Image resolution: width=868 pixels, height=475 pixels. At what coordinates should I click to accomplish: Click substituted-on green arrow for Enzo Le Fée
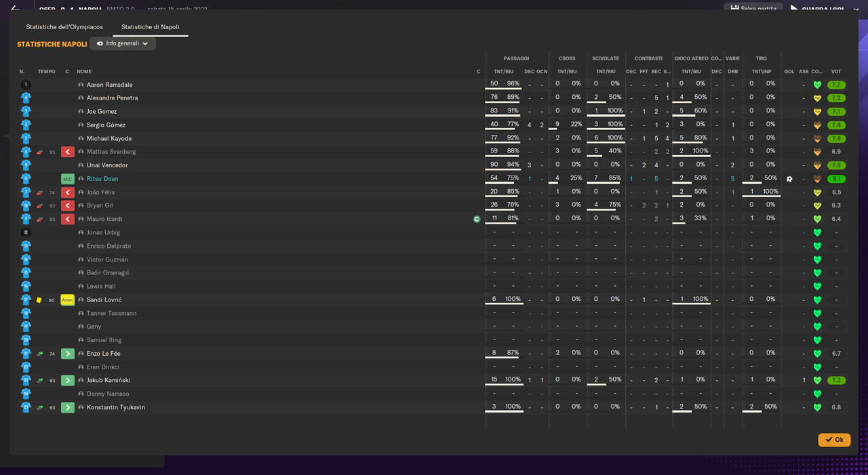(67, 354)
